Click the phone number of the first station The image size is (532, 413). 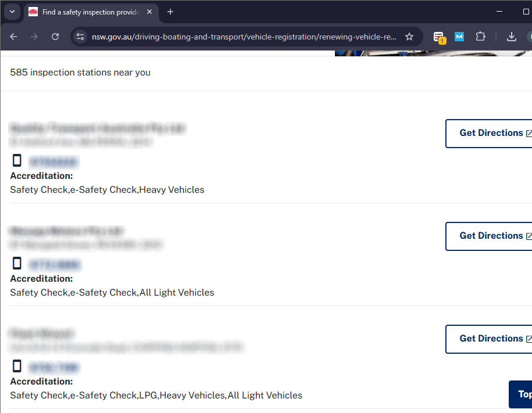click(53, 161)
